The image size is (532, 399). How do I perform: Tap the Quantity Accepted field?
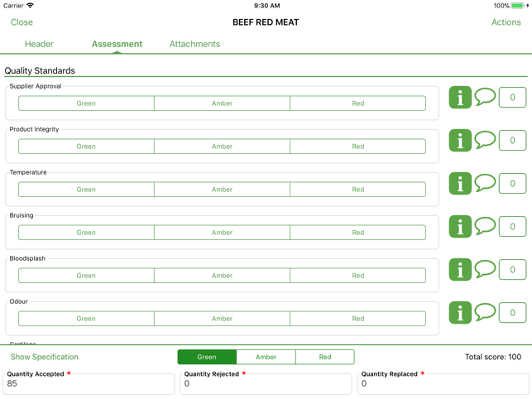click(89, 384)
